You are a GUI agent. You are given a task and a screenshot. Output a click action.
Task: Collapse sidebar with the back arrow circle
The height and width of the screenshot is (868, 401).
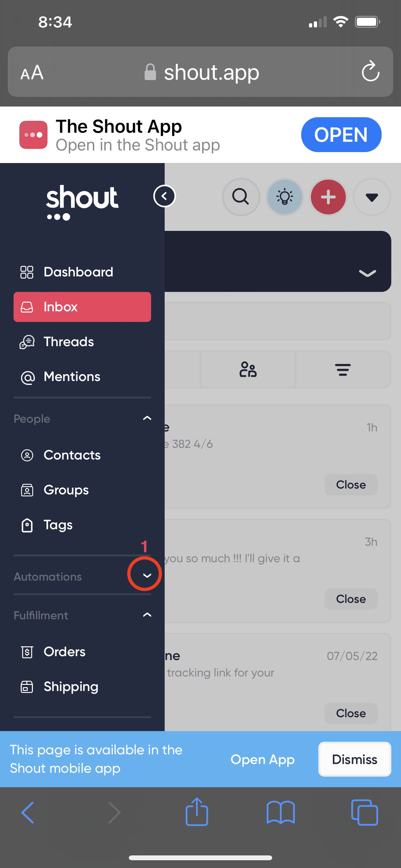click(x=164, y=196)
